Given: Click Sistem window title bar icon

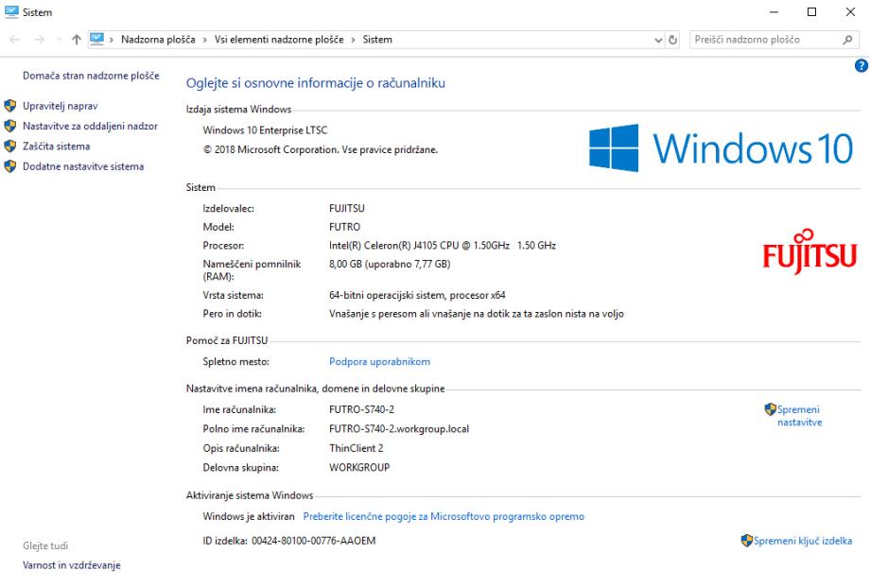Looking at the screenshot, I should click(11, 11).
